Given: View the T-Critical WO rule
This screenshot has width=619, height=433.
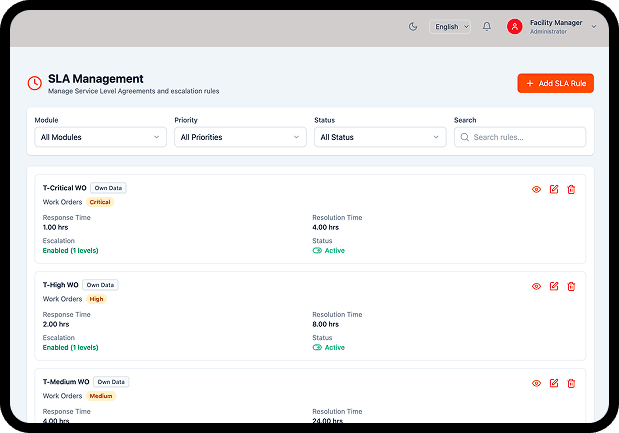Looking at the screenshot, I should pos(536,189).
